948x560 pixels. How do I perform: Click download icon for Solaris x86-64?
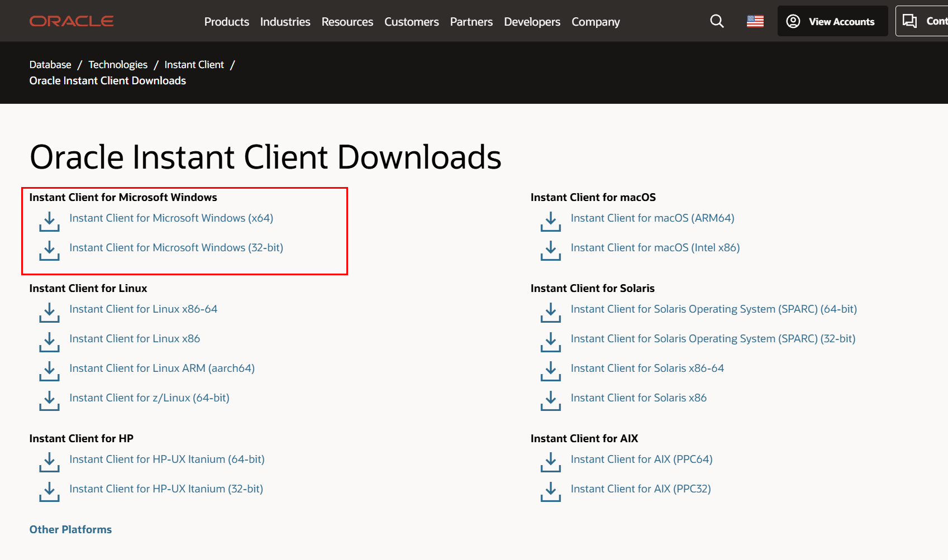point(551,371)
